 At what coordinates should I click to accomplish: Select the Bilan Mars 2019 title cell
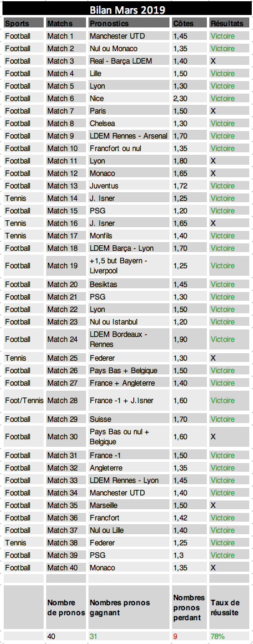tap(127, 9)
